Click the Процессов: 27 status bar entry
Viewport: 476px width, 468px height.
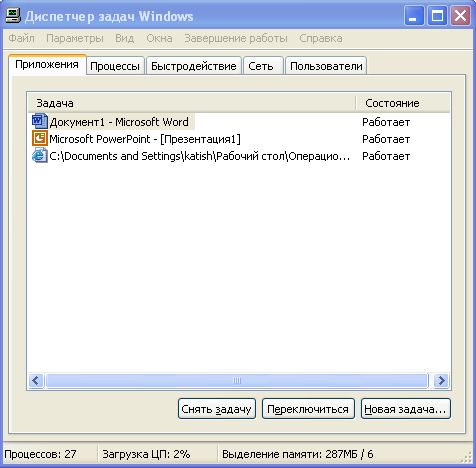coord(40,454)
